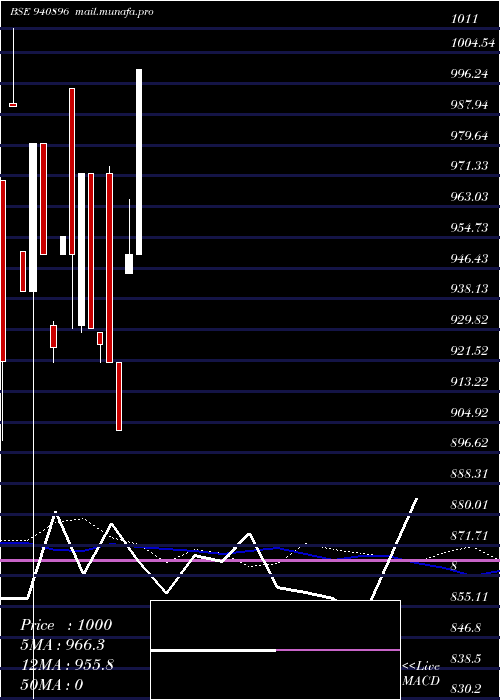Screen dimensions: 500x700
Task: Click the 971.33 price axis label
Action: [469, 166]
